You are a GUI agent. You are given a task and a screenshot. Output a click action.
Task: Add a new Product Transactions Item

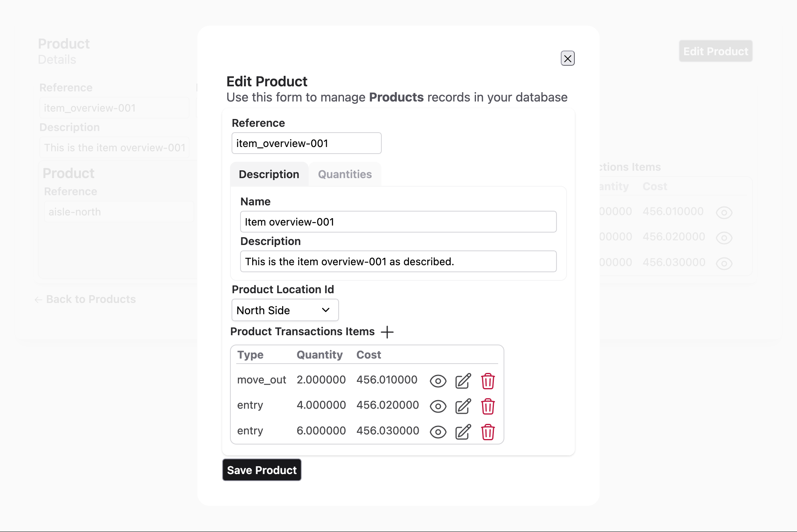click(388, 332)
